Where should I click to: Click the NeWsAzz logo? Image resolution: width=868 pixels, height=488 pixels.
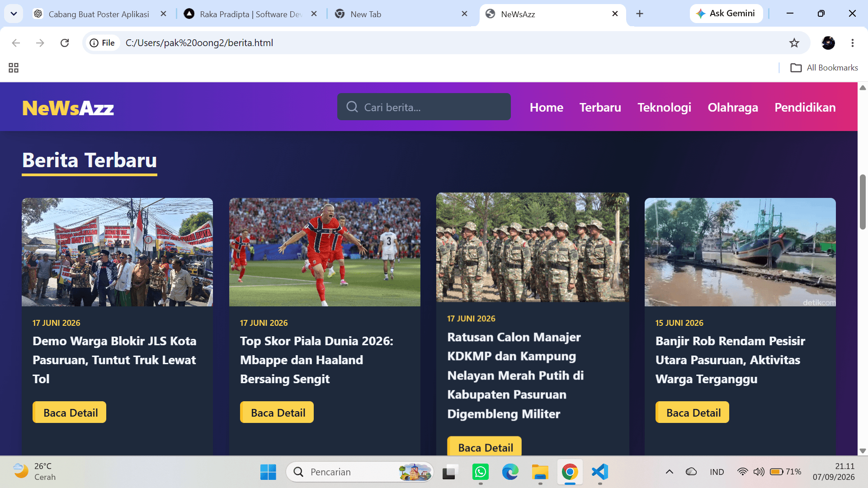tap(68, 108)
